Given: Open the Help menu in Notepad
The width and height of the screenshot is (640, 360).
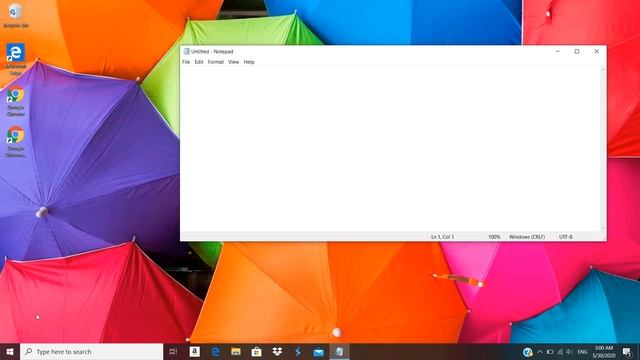Looking at the screenshot, I should 249,62.
